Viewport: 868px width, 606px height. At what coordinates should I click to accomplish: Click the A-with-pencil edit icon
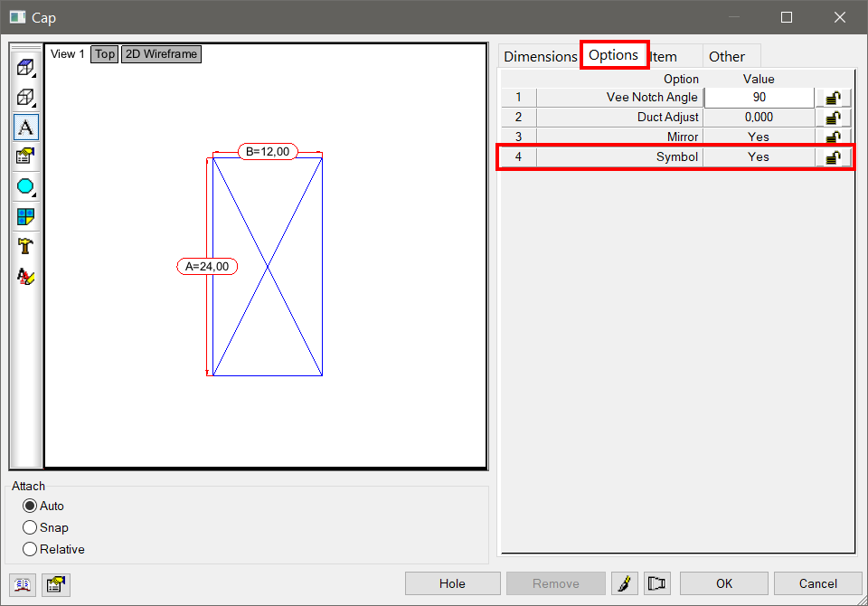point(24,276)
